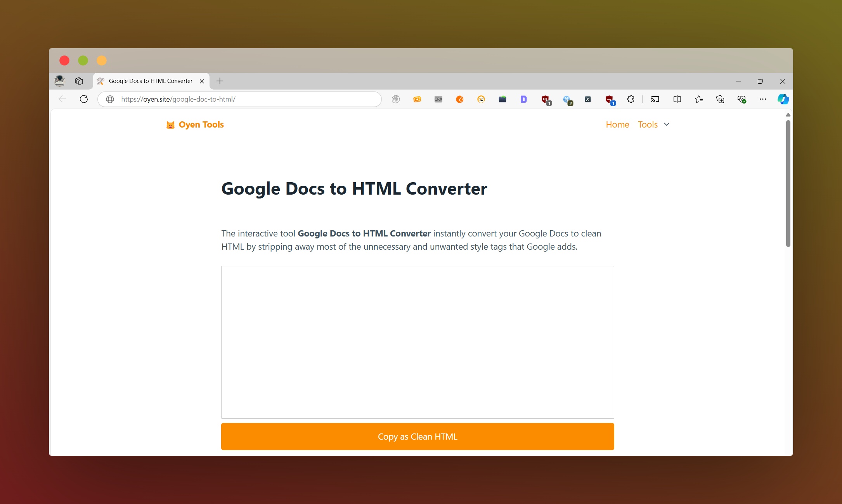The image size is (842, 504).
Task: Open the dark X extension icon
Action: [588, 99]
